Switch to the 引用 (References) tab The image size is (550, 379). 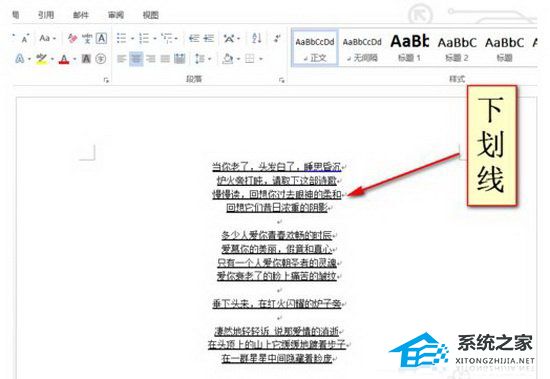46,15
